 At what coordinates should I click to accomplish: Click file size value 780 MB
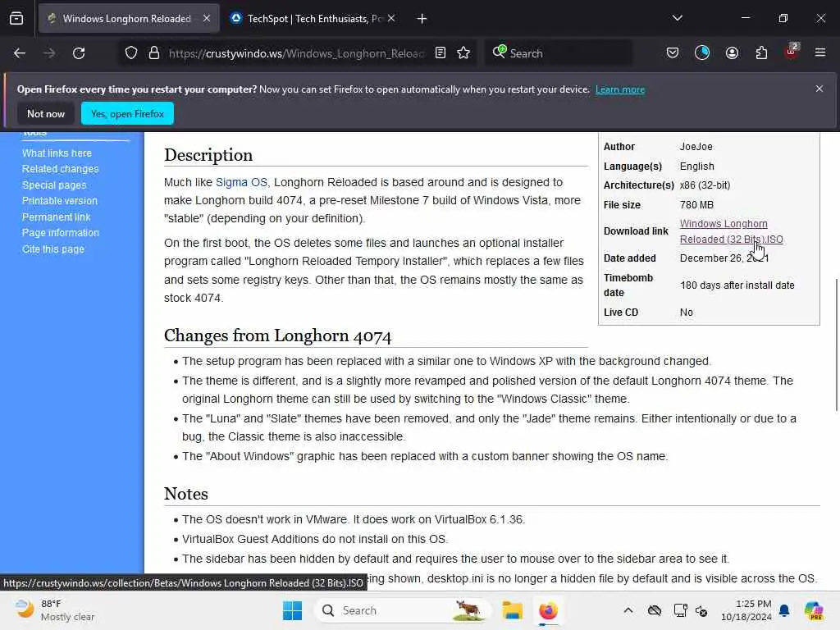(696, 204)
